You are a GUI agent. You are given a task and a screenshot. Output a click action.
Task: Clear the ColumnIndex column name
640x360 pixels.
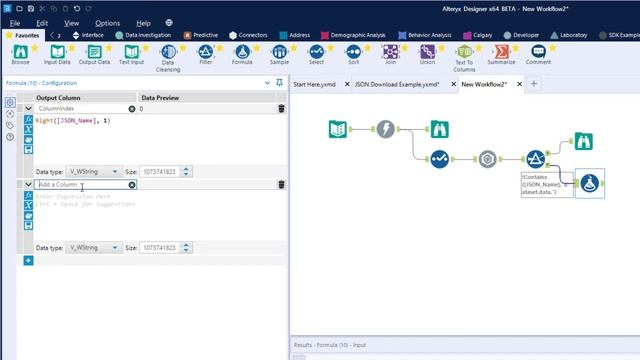click(x=132, y=109)
